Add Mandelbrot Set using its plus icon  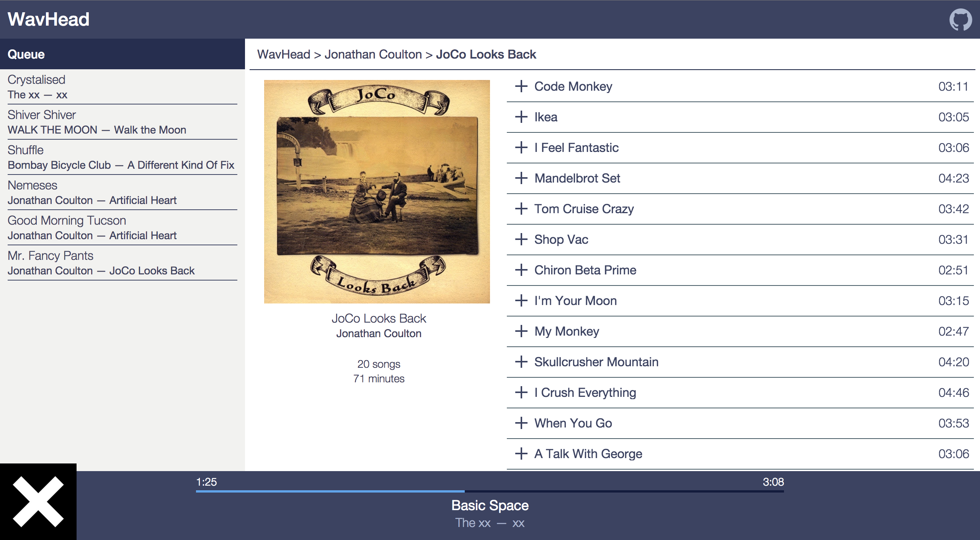click(x=521, y=178)
